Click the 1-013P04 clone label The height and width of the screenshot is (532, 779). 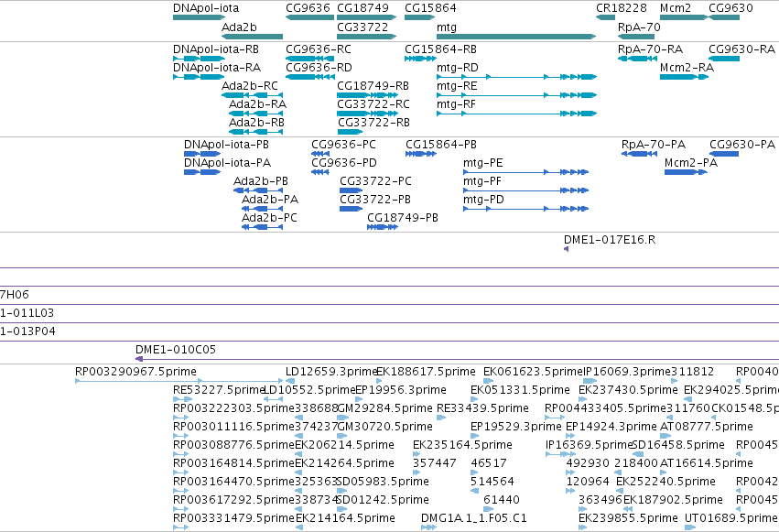[x=27, y=331]
